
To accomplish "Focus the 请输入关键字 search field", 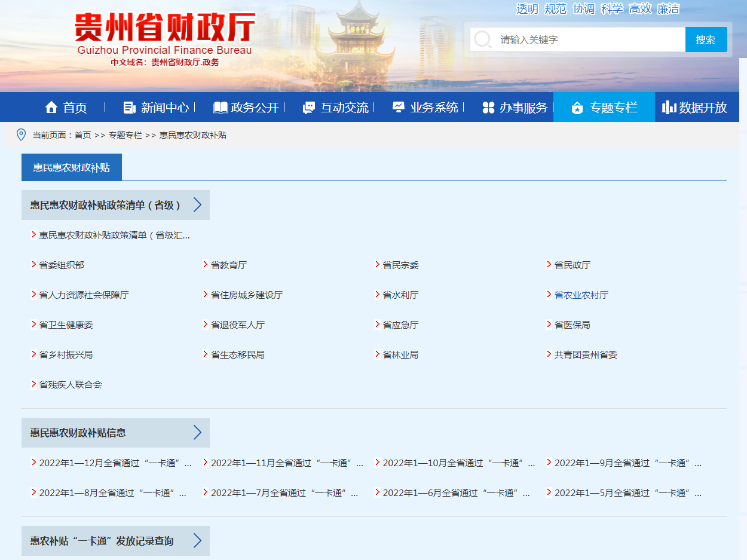I will coord(589,40).
